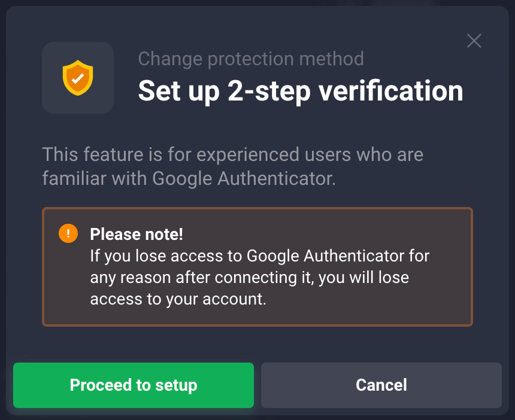
Task: Click the "This feature is for experienced users" line
Action: tap(232, 154)
